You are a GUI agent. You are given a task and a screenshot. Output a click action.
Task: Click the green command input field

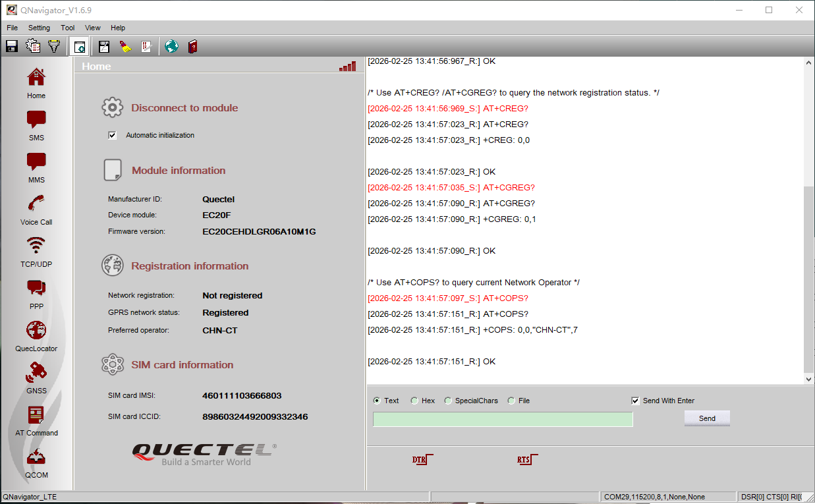tap(503, 419)
